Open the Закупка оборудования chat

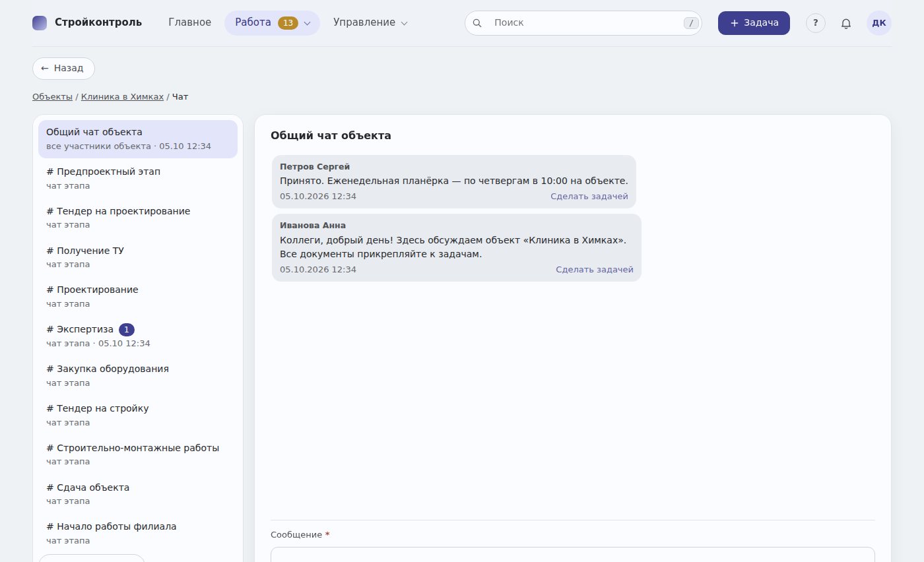138,375
